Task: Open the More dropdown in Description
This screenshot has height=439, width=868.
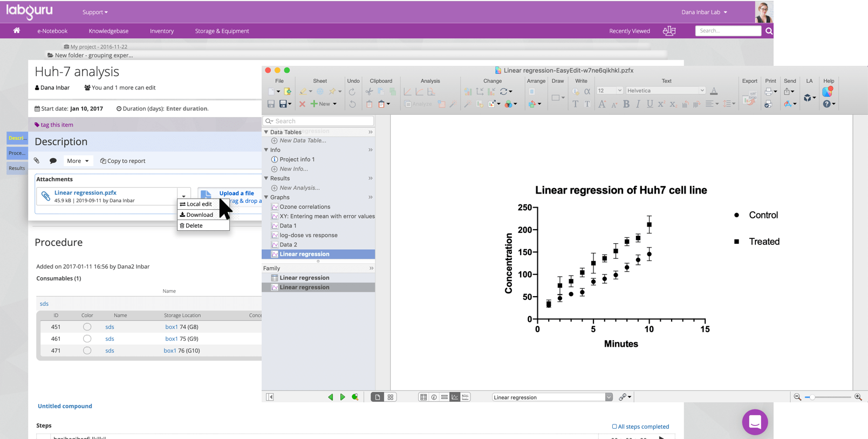Action: pyautogui.click(x=78, y=161)
